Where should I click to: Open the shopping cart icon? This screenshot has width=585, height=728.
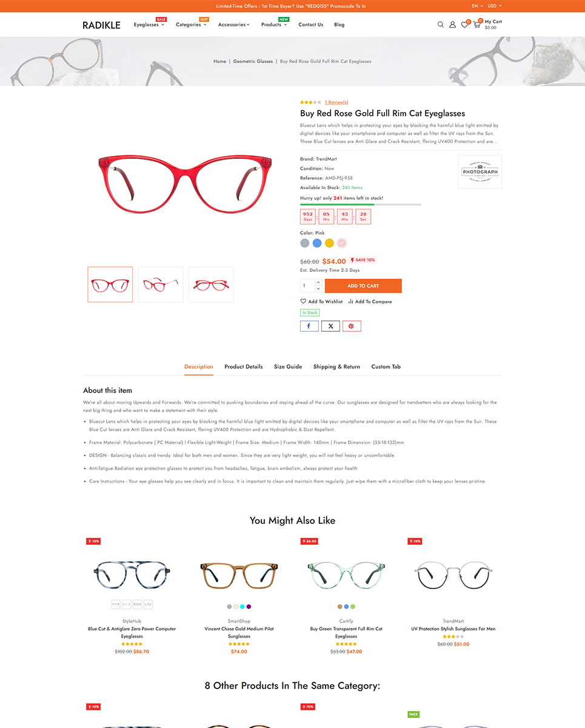[476, 25]
